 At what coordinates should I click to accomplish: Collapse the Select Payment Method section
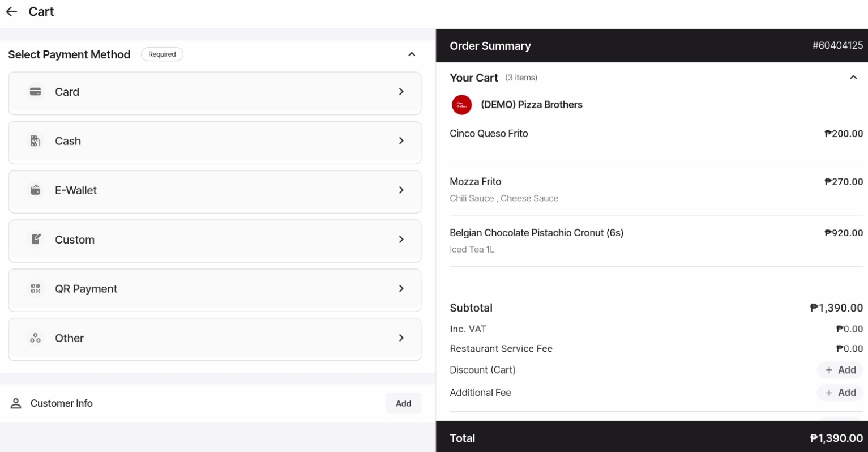point(412,54)
